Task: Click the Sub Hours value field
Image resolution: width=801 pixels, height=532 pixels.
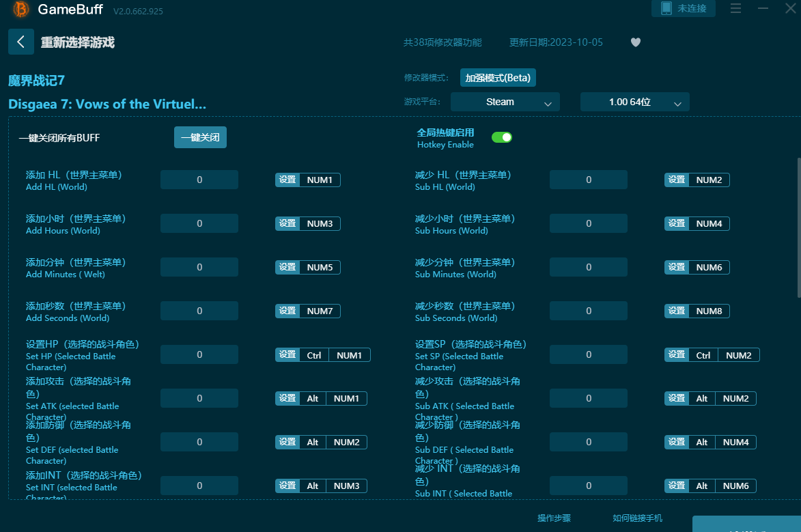Action: click(589, 223)
